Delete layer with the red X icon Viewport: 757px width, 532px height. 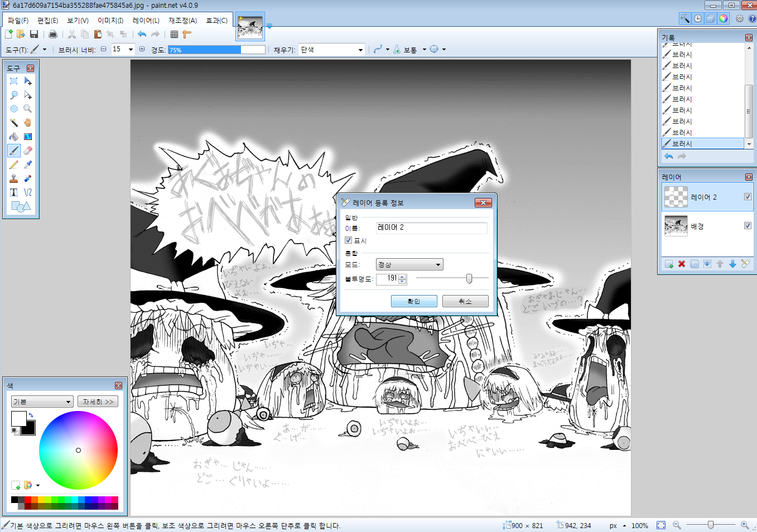click(682, 264)
